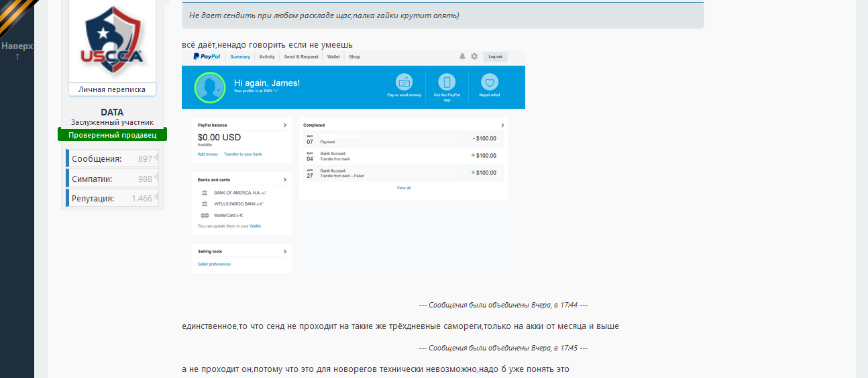Viewport: 868px width, 378px height.
Task: Click the -$100.00 payment amount
Action: [x=484, y=139]
